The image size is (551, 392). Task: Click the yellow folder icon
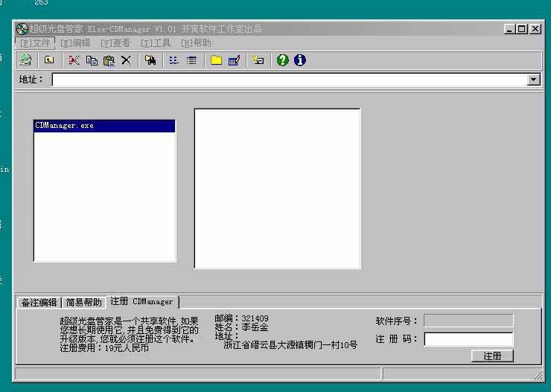216,60
